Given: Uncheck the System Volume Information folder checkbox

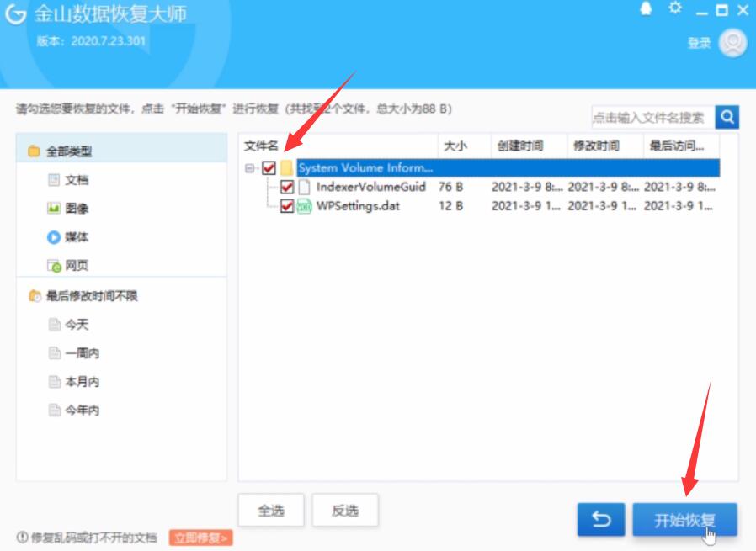Looking at the screenshot, I should (269, 168).
